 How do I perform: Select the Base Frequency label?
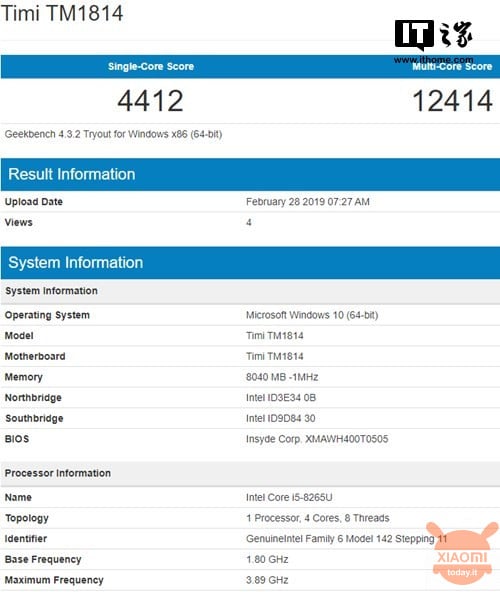43,560
